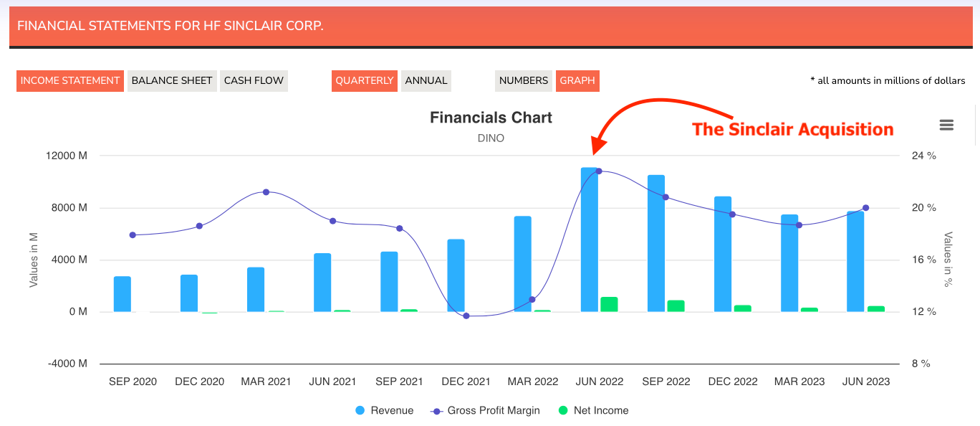
Task: Select the GRAPH display mode
Action: point(577,80)
